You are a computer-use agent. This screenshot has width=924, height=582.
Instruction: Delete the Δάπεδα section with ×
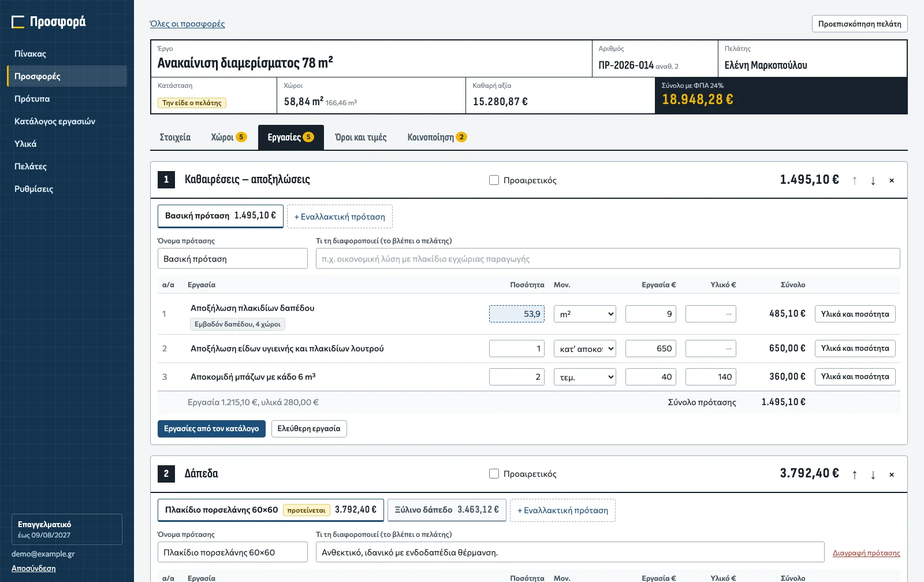click(892, 475)
